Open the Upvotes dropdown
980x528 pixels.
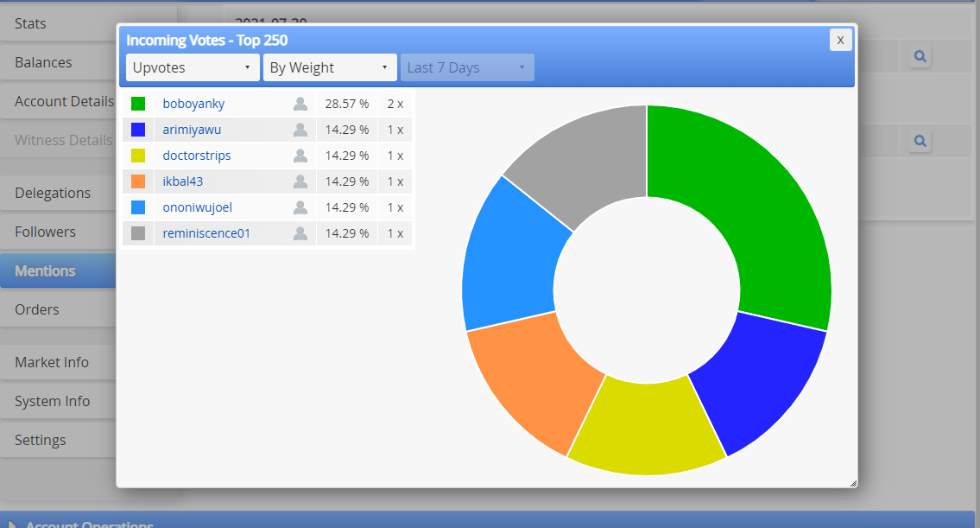[193, 67]
